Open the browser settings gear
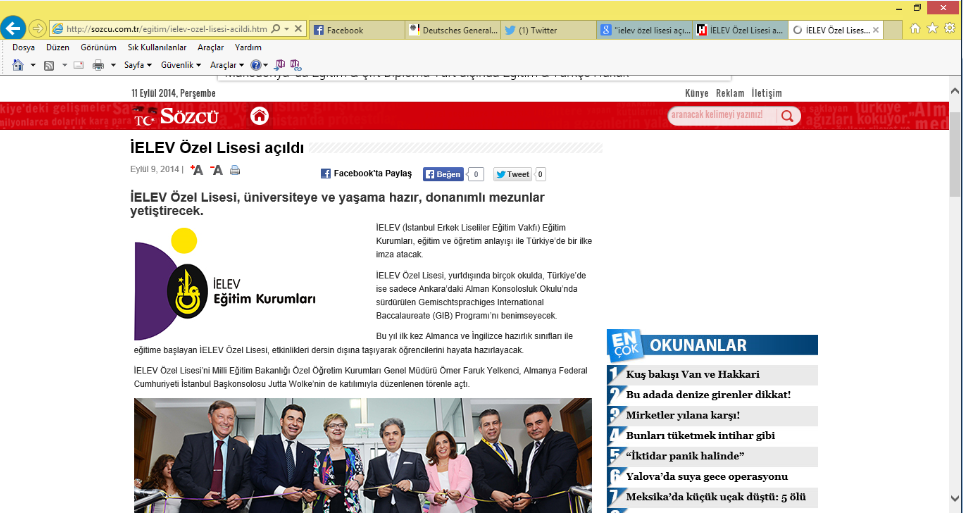 point(950,29)
